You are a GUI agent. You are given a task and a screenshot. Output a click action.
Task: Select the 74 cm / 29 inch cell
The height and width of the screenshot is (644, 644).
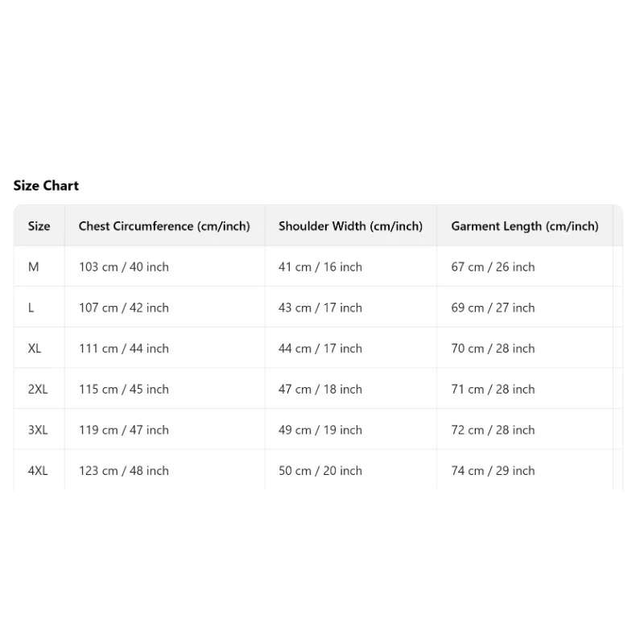click(493, 471)
